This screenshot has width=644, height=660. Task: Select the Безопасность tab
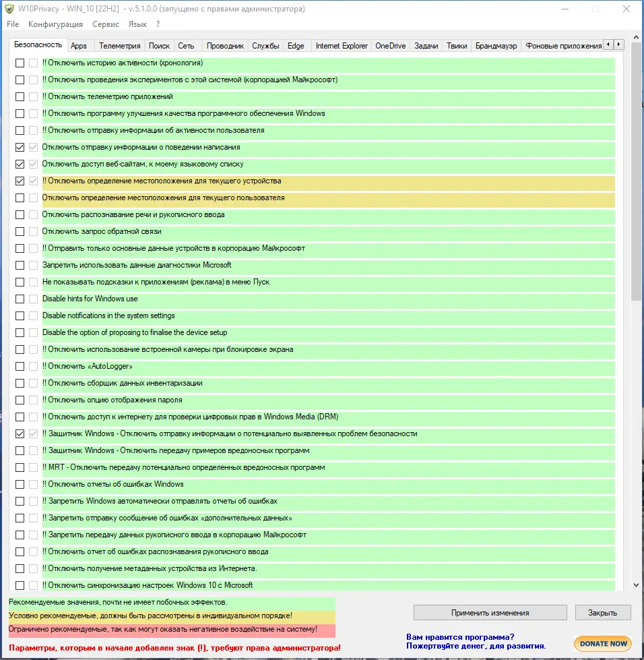(38, 44)
